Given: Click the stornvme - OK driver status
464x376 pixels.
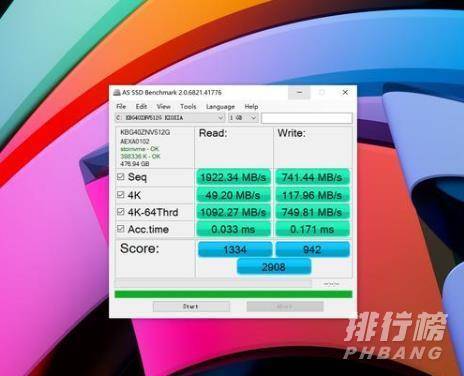Looking at the screenshot, I should click(x=140, y=149).
